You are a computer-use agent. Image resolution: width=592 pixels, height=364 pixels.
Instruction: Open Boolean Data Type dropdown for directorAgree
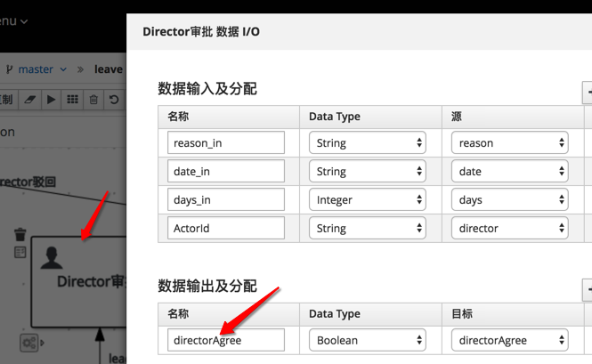click(x=367, y=340)
